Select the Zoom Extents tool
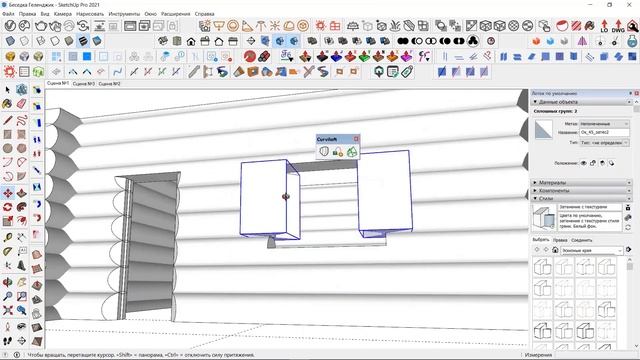The image size is (640, 360). pyautogui.click(x=7, y=311)
